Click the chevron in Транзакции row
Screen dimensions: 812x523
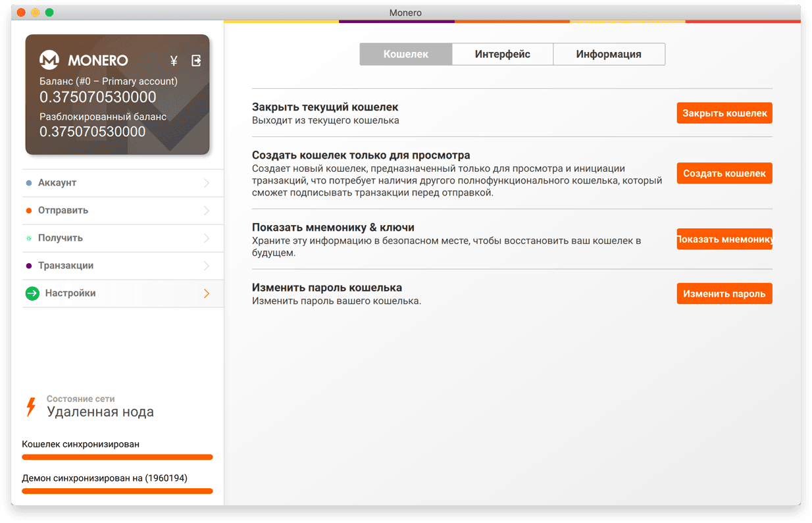point(207,266)
